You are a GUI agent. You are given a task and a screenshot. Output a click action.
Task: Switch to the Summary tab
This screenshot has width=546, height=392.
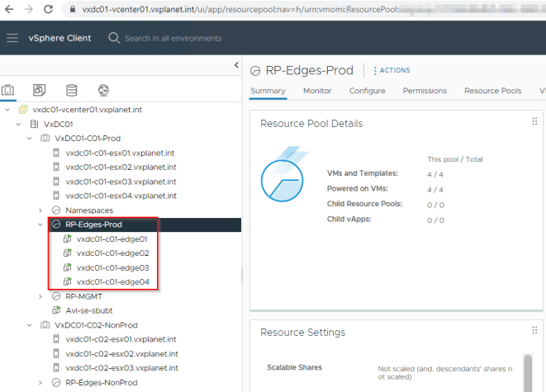click(268, 91)
